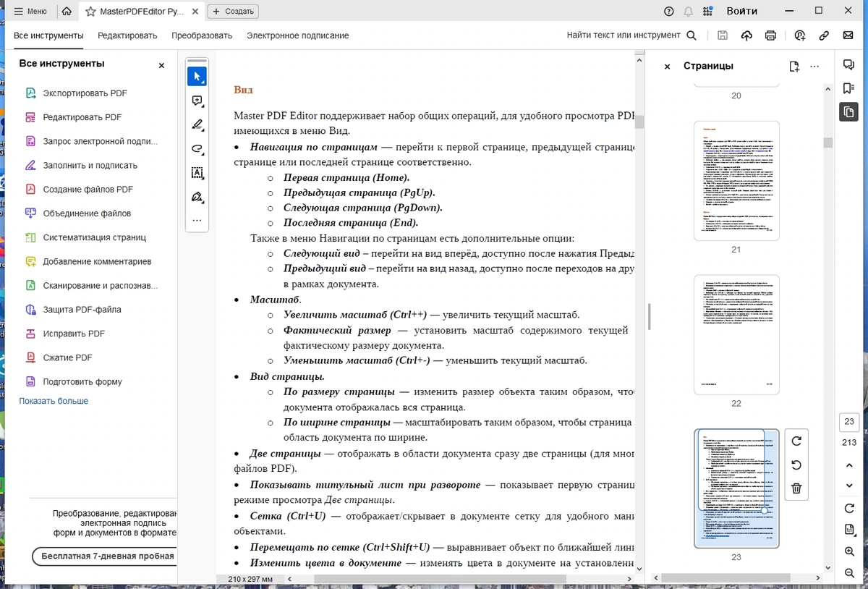
Task: Close the Все инструменты panel
Action: point(161,65)
